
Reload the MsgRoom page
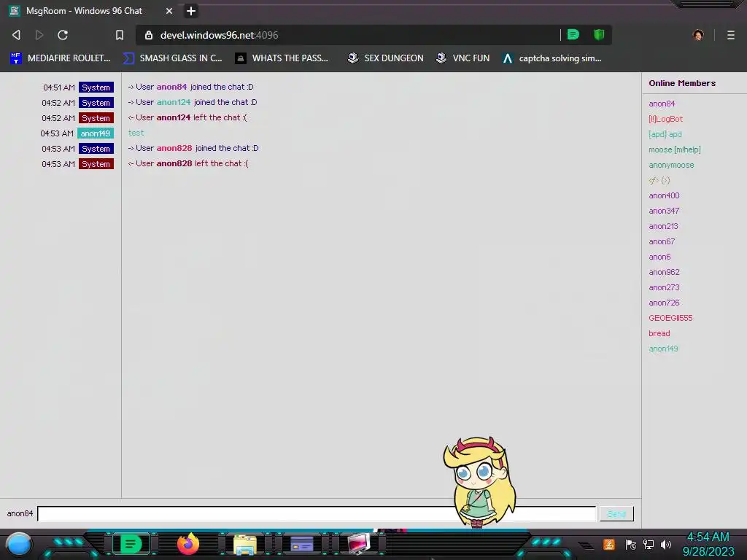point(63,35)
